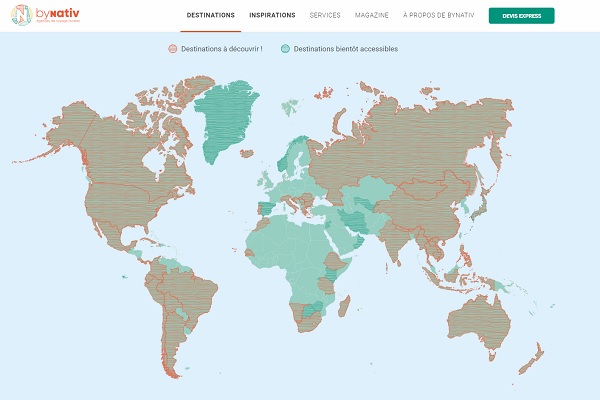
Task: Click the orange 'Destinations à découvrir' legend circle
Action: (172, 48)
